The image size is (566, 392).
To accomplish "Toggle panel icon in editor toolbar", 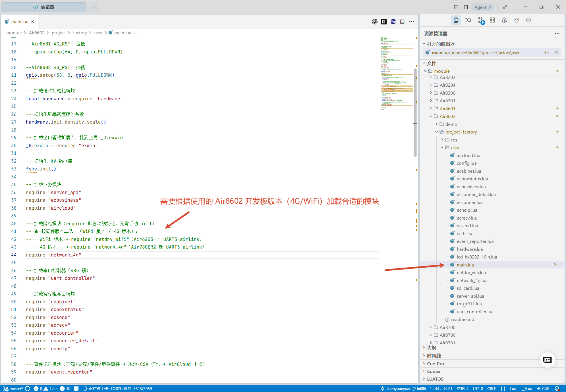I will point(402,22).
